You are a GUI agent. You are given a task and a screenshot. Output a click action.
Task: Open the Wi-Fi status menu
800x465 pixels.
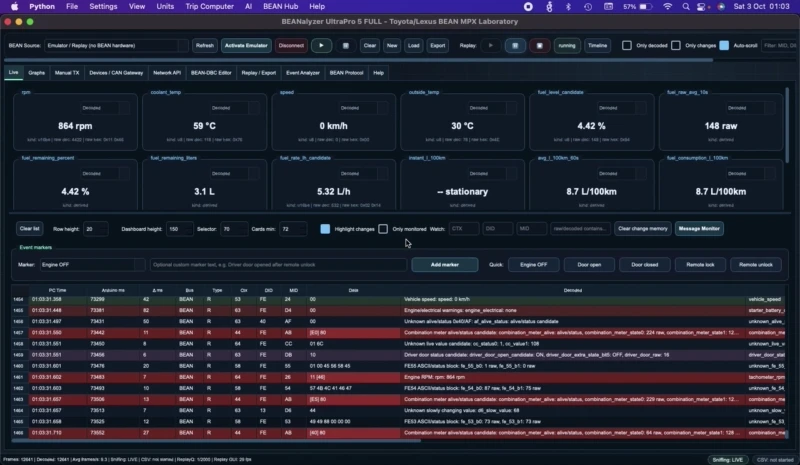pos(667,7)
